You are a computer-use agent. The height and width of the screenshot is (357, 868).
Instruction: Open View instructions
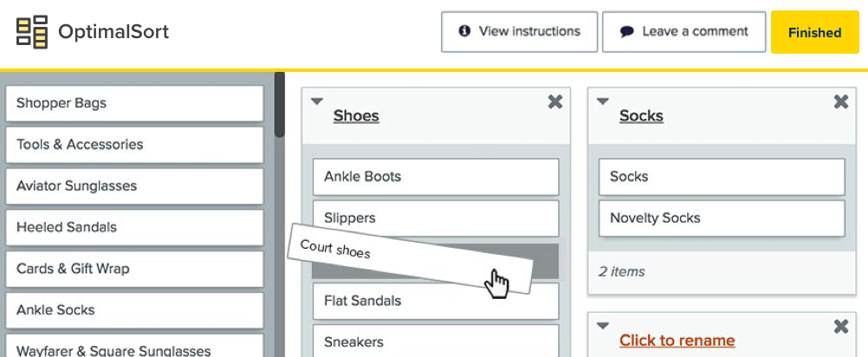519,32
